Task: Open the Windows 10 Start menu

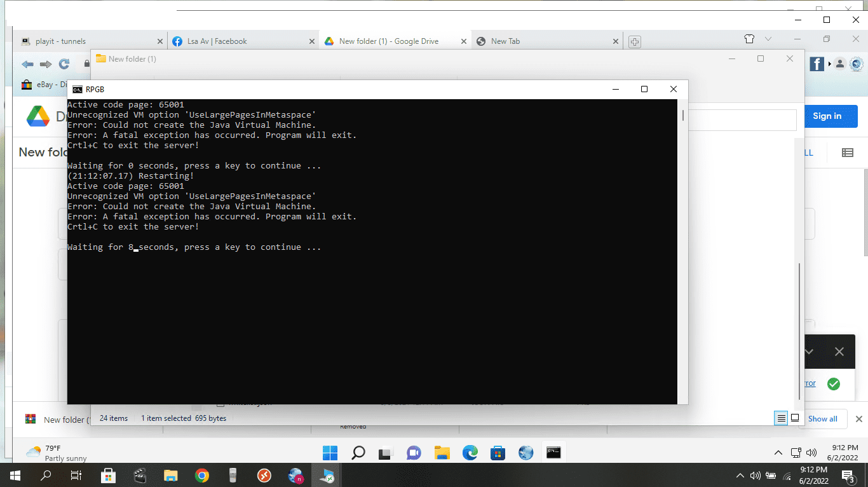Action: [15, 475]
